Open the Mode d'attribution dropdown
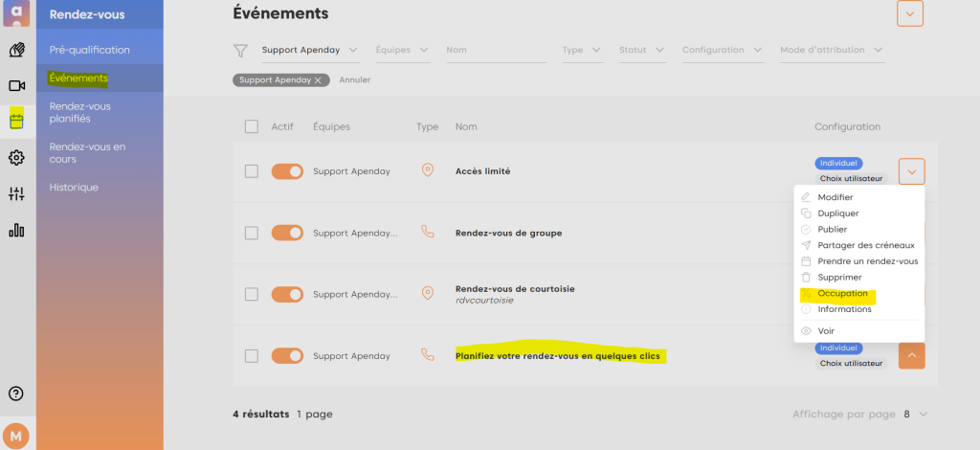Viewport: 980px width, 450px height. (x=831, y=50)
